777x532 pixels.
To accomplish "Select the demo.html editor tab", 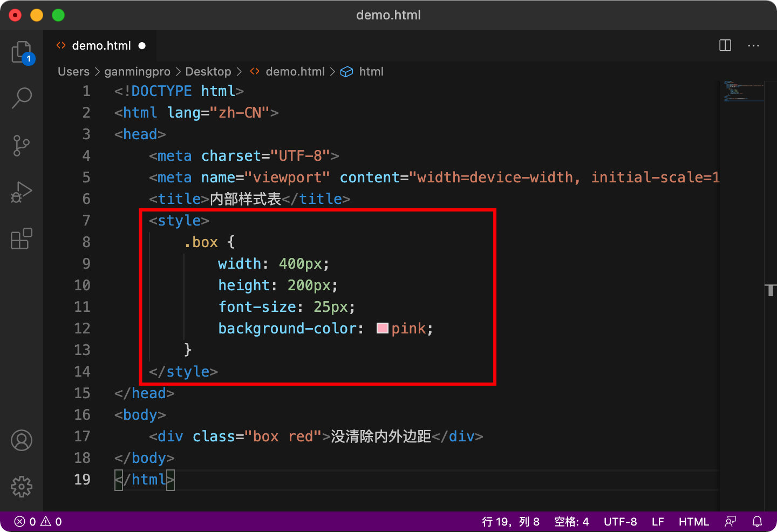I will pyautogui.click(x=100, y=46).
